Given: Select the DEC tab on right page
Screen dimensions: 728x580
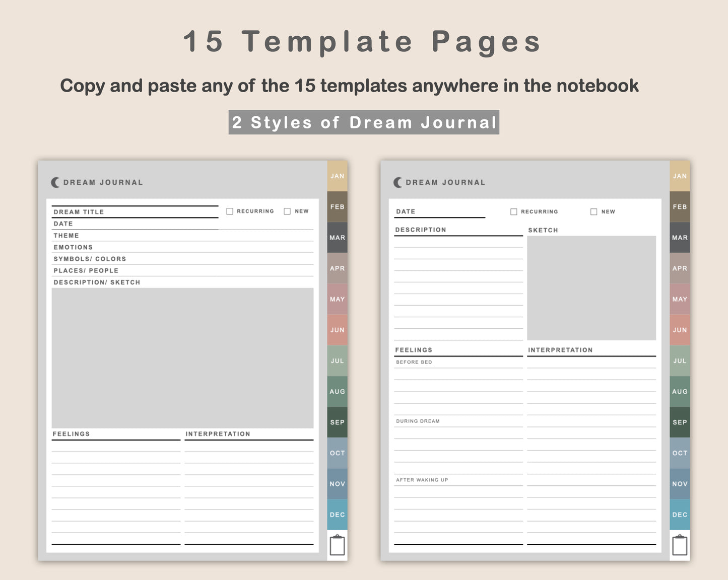Looking at the screenshot, I should click(680, 515).
